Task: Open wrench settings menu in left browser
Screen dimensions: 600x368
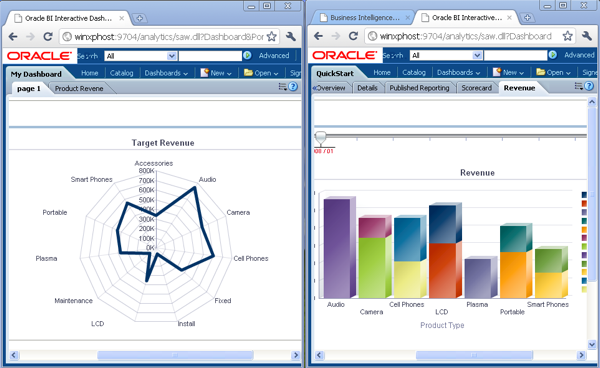Action: pyautogui.click(x=291, y=36)
